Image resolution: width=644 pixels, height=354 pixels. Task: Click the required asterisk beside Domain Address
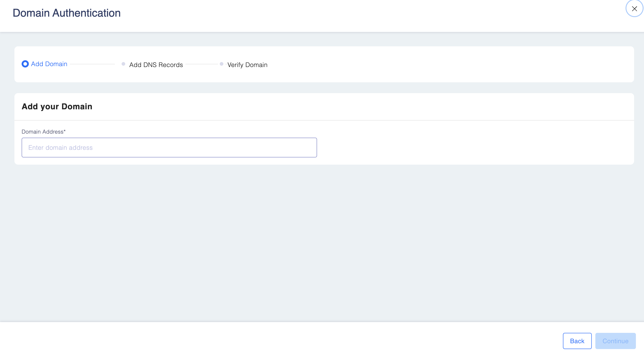[x=64, y=131]
